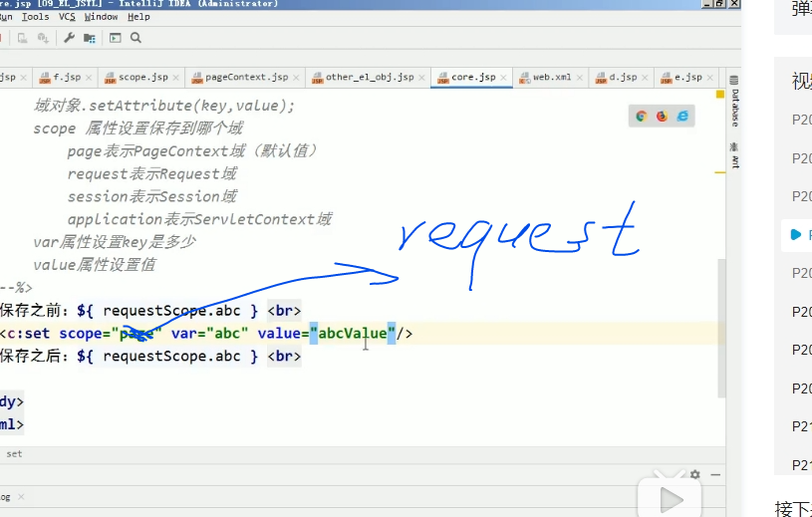
Task: Preview page in Chrome browser icon
Action: tap(641, 116)
